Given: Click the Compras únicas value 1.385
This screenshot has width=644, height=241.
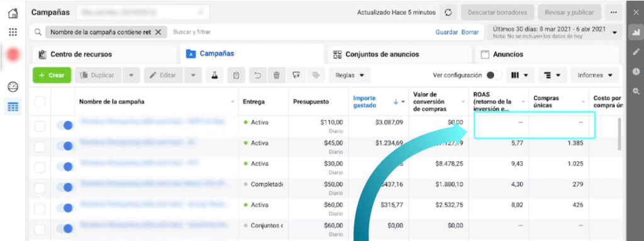Looking at the screenshot, I should [575, 143].
